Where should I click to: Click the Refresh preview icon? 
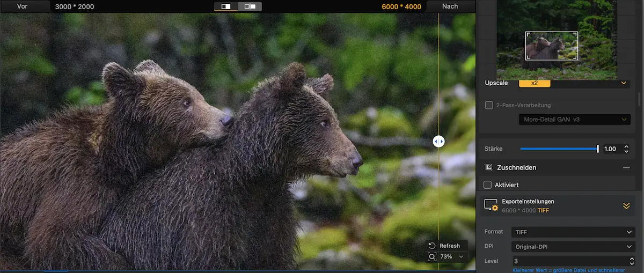click(x=432, y=246)
